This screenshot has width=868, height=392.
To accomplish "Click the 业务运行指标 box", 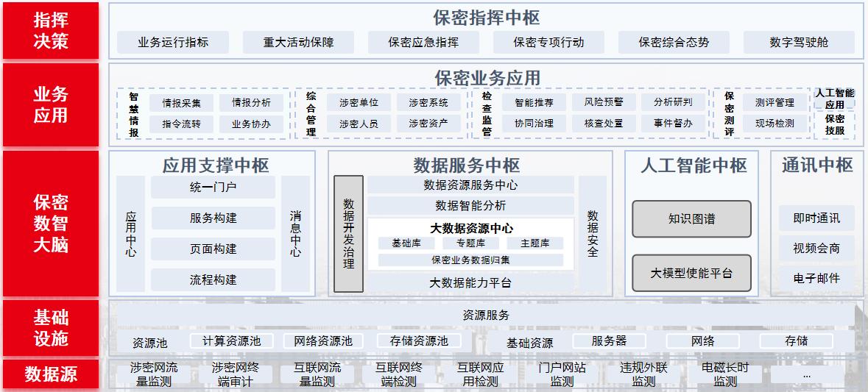I will (x=173, y=42).
